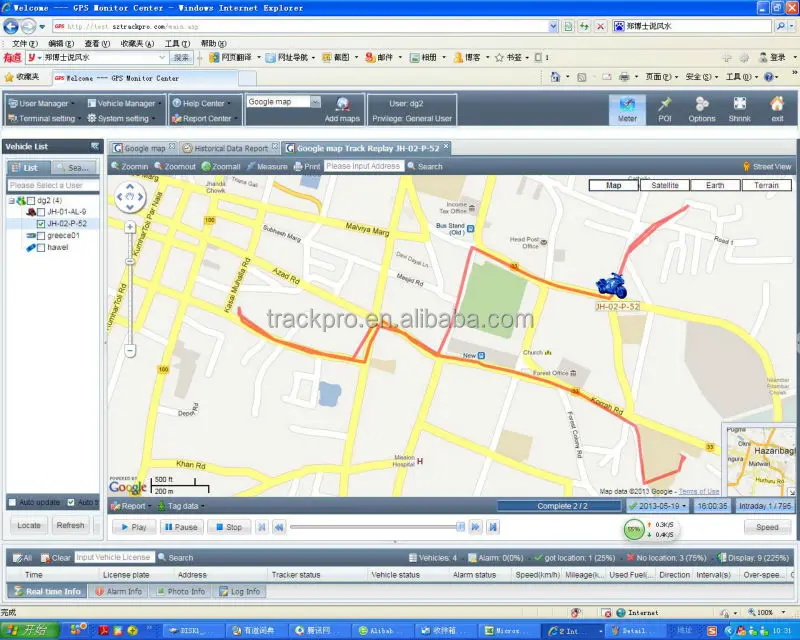This screenshot has width=800, height=640.
Task: Open the Report dropdown under map
Action: coord(131,506)
